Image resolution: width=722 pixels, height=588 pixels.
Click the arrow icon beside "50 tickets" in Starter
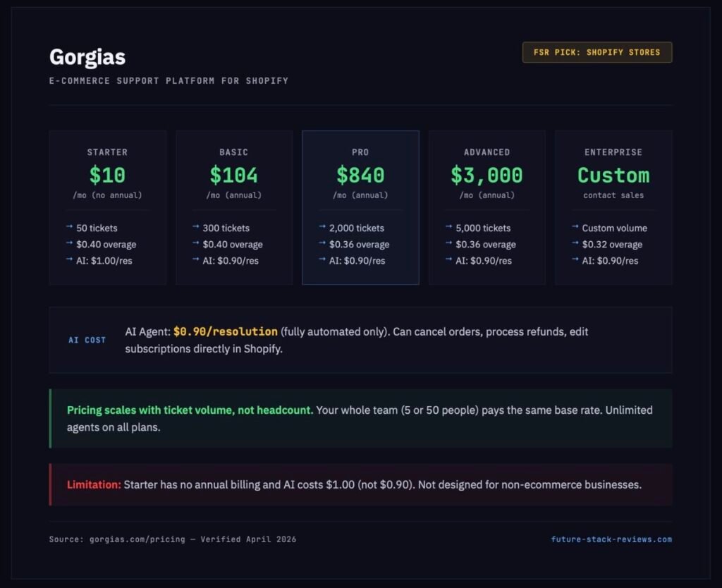point(70,228)
